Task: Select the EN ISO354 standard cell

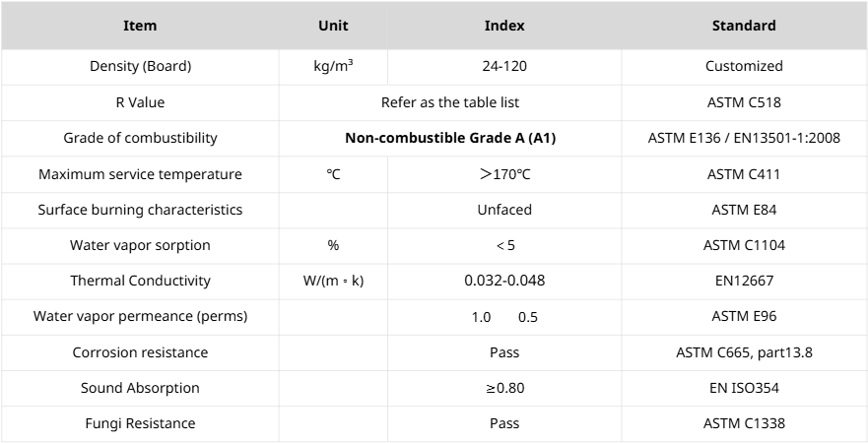Action: pyautogui.click(x=744, y=388)
